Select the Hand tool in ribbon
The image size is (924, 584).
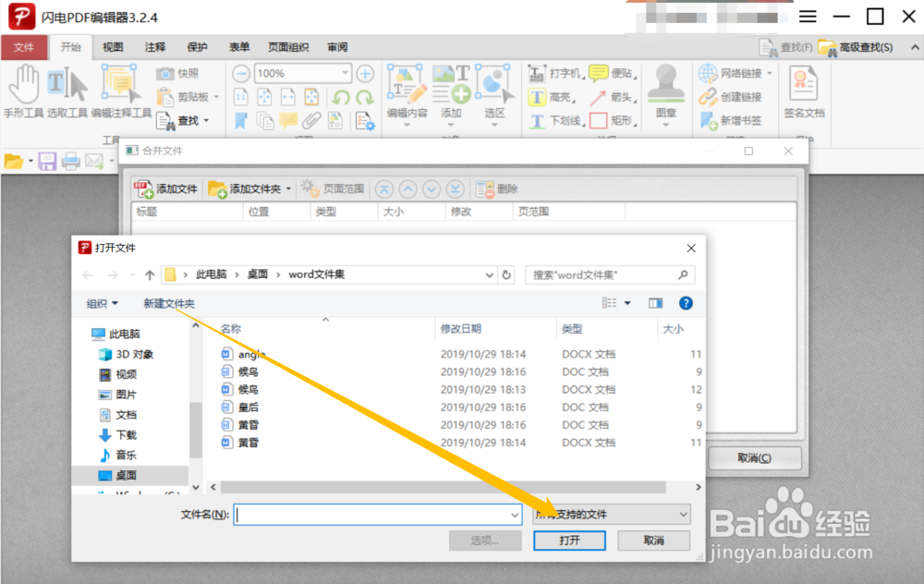click(24, 91)
